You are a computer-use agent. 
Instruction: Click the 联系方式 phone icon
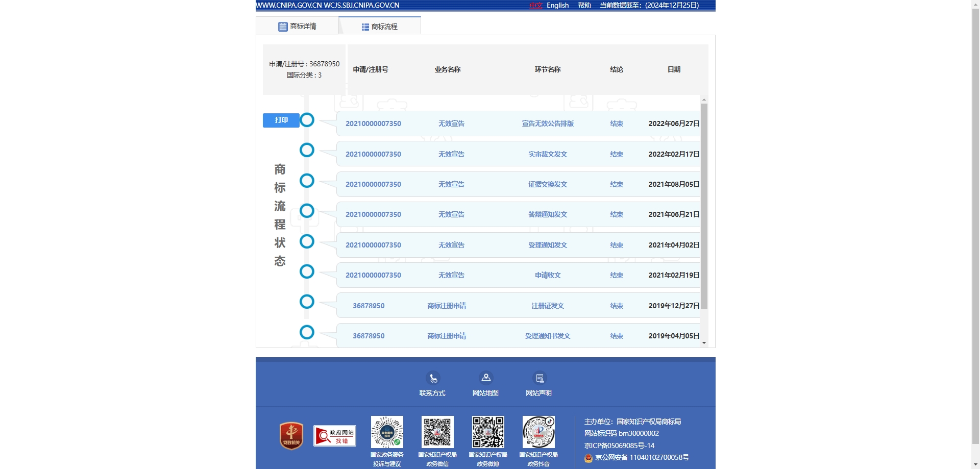[433, 378]
